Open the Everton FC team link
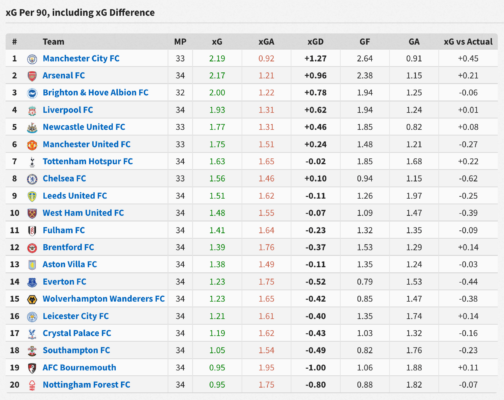 pos(64,282)
